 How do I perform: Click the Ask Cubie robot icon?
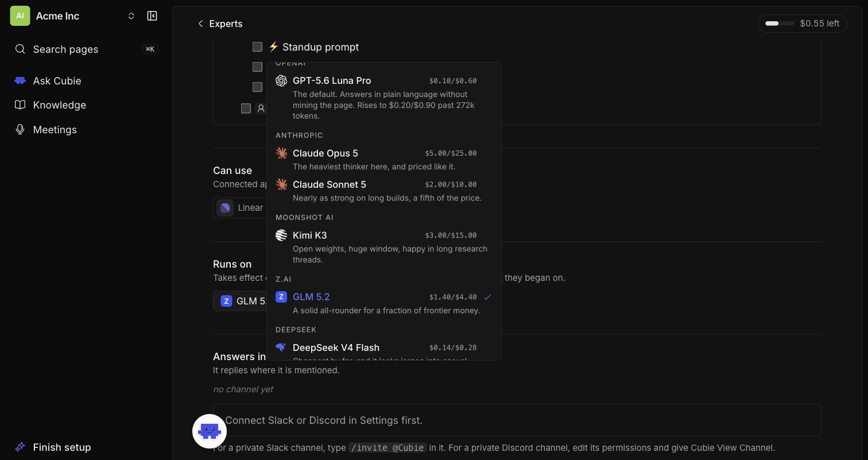[x=20, y=81]
